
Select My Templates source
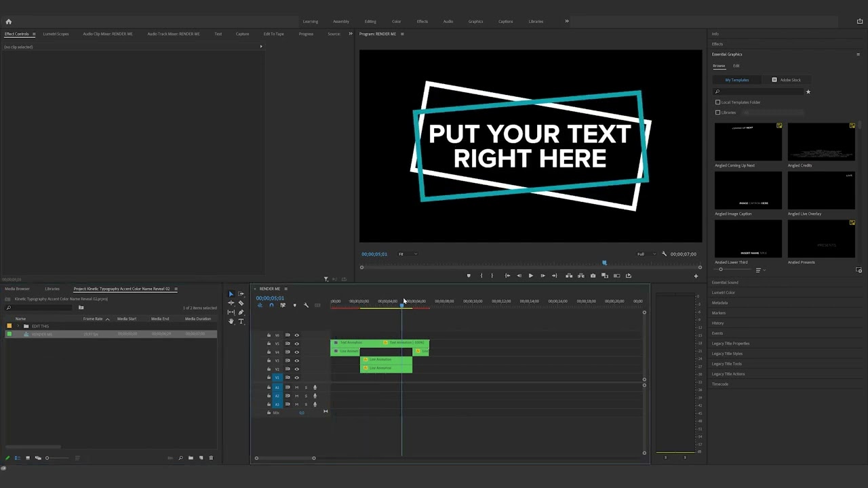coord(737,80)
